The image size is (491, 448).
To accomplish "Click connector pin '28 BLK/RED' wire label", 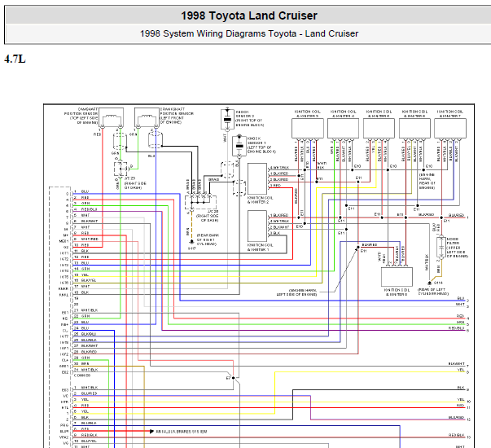I will click(x=85, y=352).
